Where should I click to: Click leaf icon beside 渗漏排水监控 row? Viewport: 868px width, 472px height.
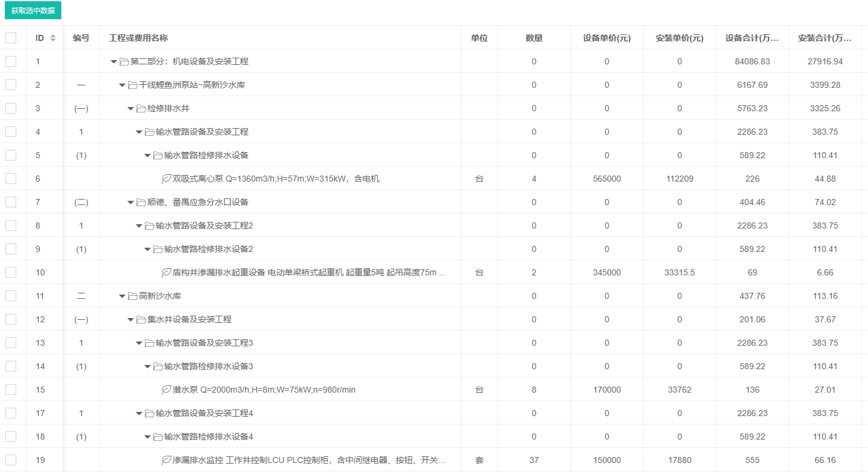tap(167, 460)
